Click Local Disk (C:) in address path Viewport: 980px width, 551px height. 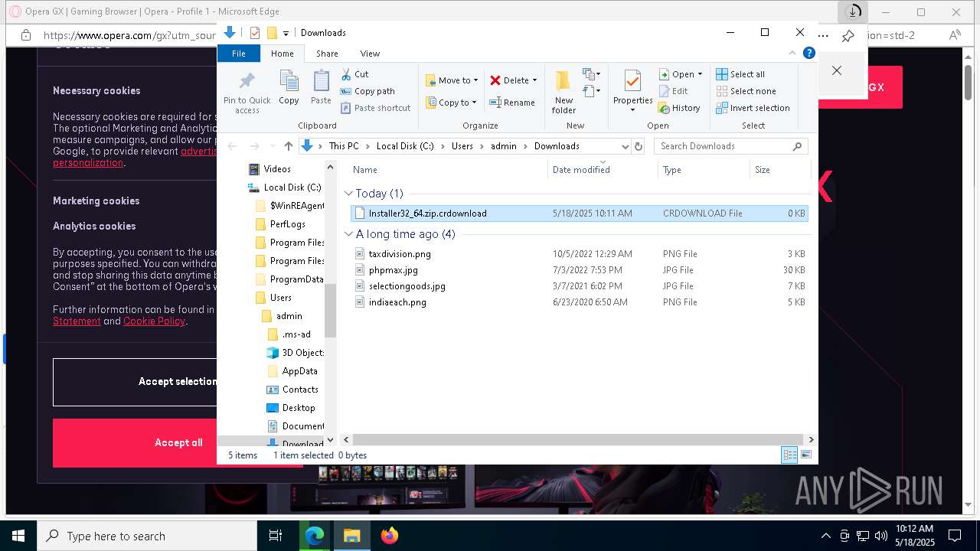click(x=405, y=146)
